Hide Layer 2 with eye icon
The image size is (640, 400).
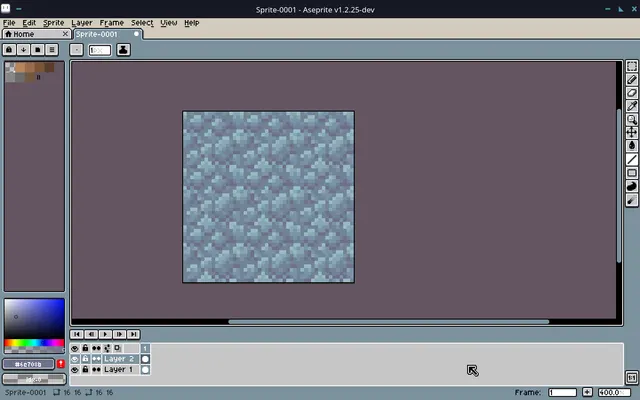click(75, 359)
